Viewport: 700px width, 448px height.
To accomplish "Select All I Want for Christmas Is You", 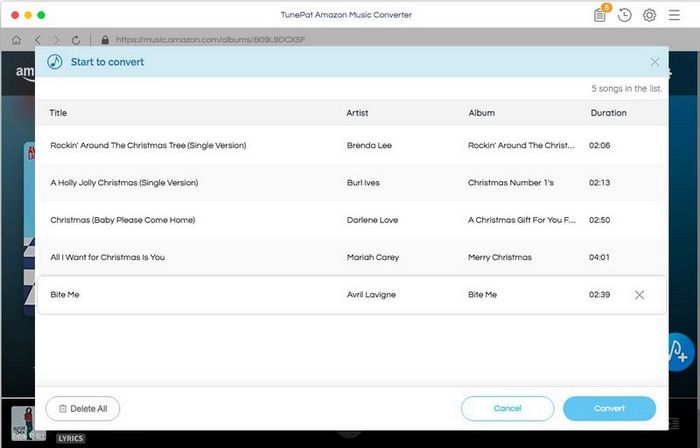I will (x=108, y=257).
